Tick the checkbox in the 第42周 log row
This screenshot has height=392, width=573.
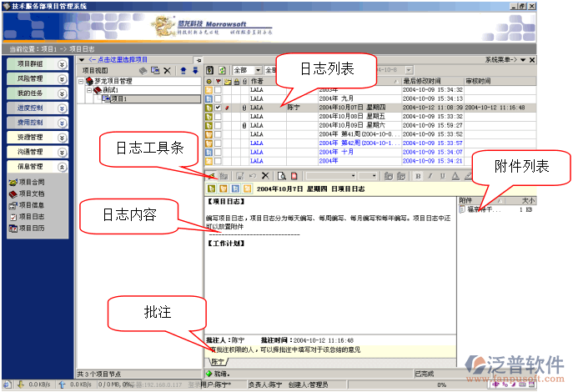point(218,143)
